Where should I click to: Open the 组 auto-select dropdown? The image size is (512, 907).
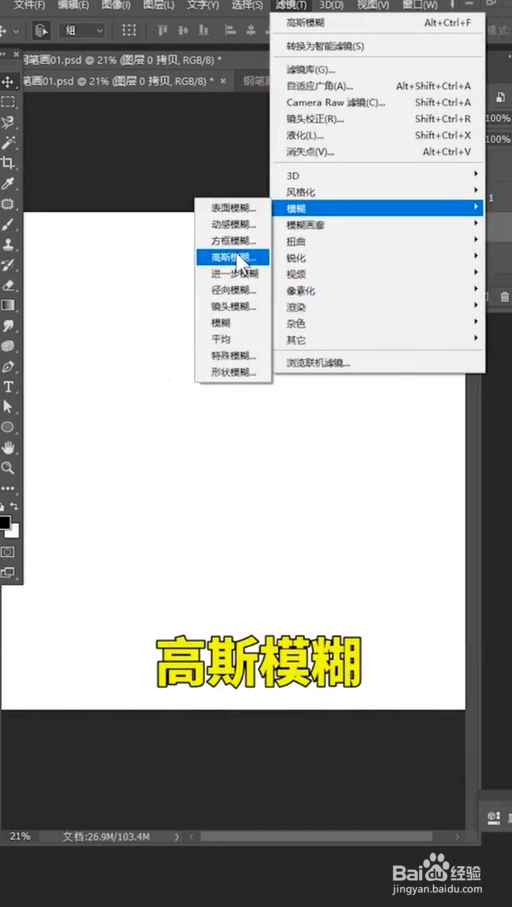82,30
